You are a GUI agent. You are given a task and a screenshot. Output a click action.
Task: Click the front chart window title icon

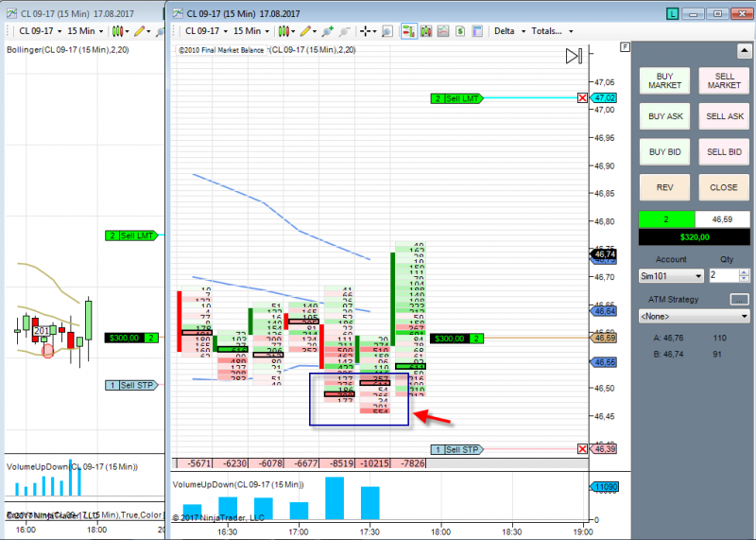(x=178, y=13)
